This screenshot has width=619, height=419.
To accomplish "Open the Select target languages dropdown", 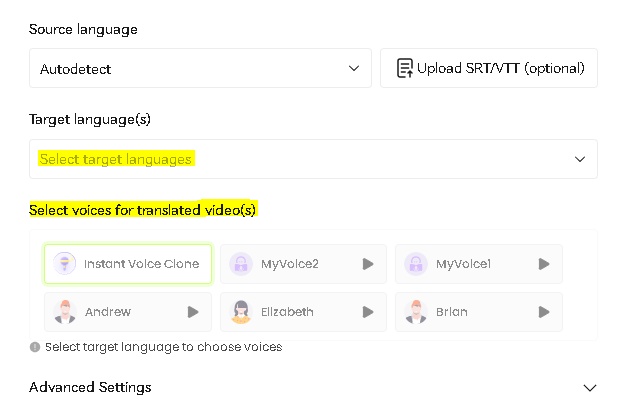I will coord(313,159).
